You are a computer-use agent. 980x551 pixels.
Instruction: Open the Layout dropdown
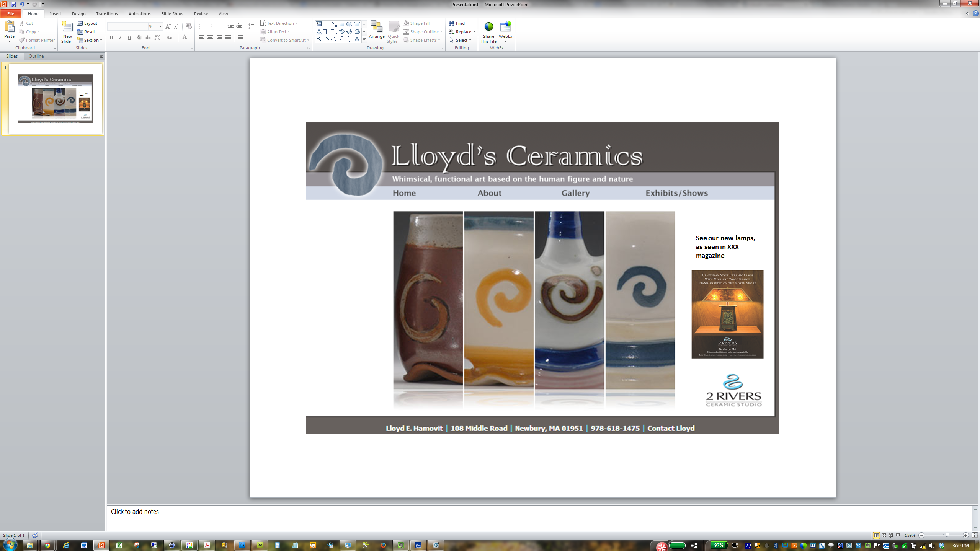click(89, 23)
